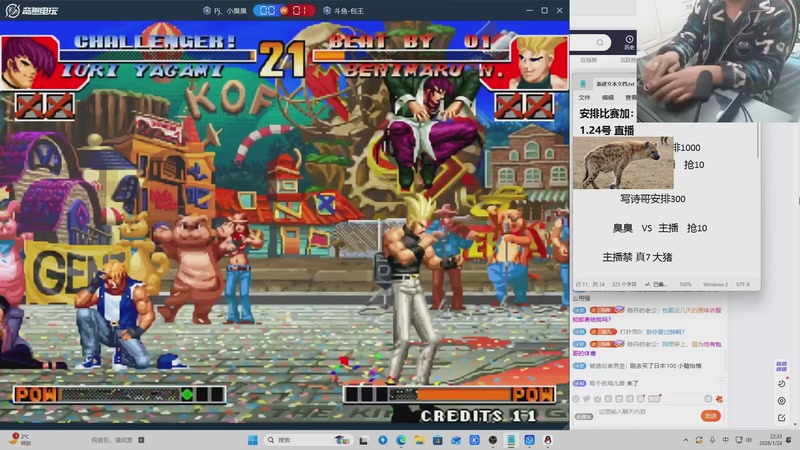Image resolution: width=800 pixels, height=450 pixels.
Task: Click the 00 vs 01 score display
Action: point(285,10)
